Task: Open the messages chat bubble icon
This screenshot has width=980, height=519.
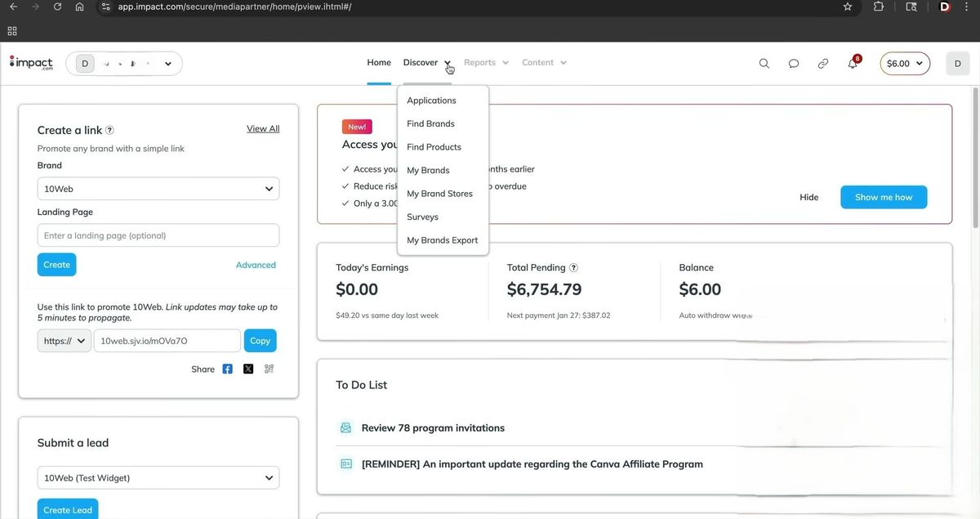Action: (793, 64)
